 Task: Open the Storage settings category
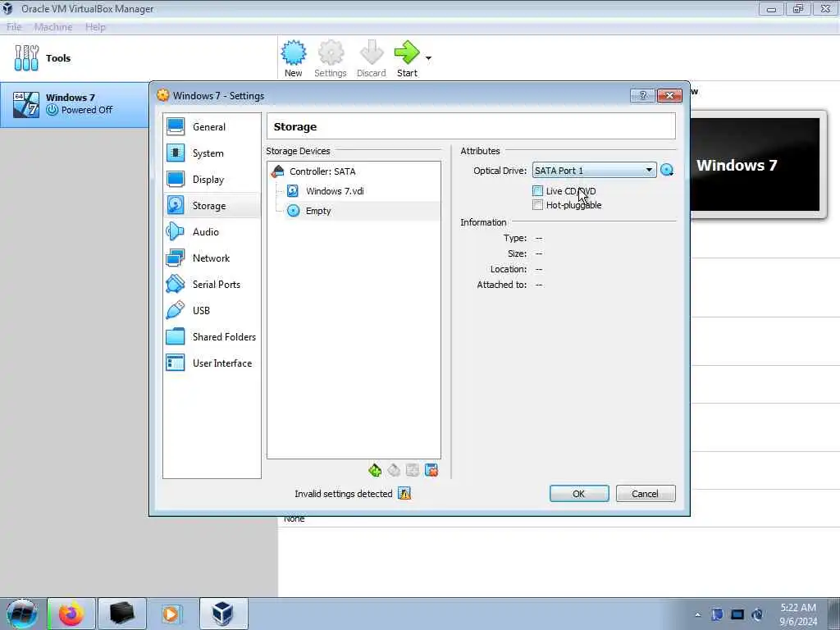point(212,206)
